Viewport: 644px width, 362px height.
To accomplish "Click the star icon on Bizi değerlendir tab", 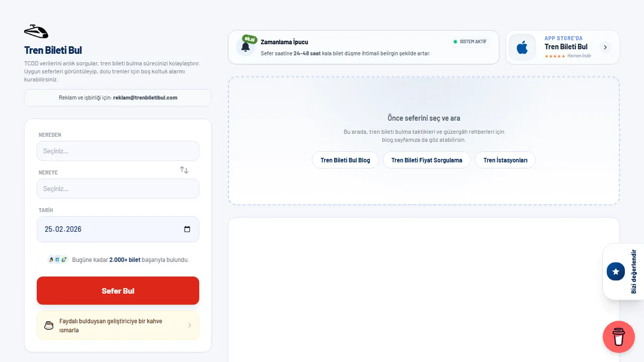I will click(x=615, y=271).
